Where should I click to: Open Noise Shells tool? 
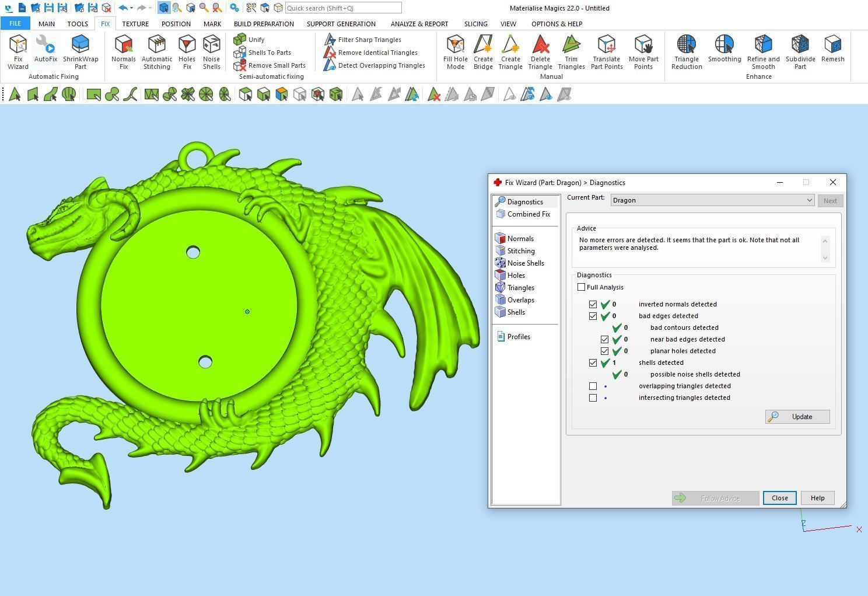click(x=212, y=52)
